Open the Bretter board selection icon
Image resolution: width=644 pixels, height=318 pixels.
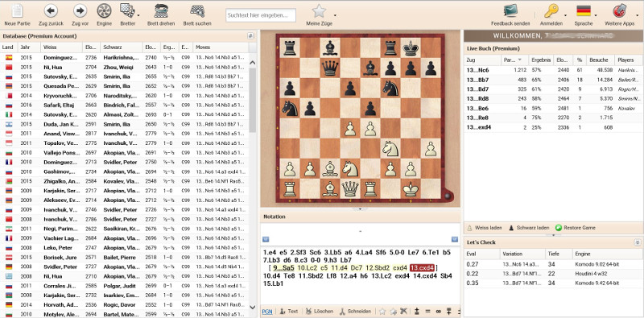[x=127, y=10]
